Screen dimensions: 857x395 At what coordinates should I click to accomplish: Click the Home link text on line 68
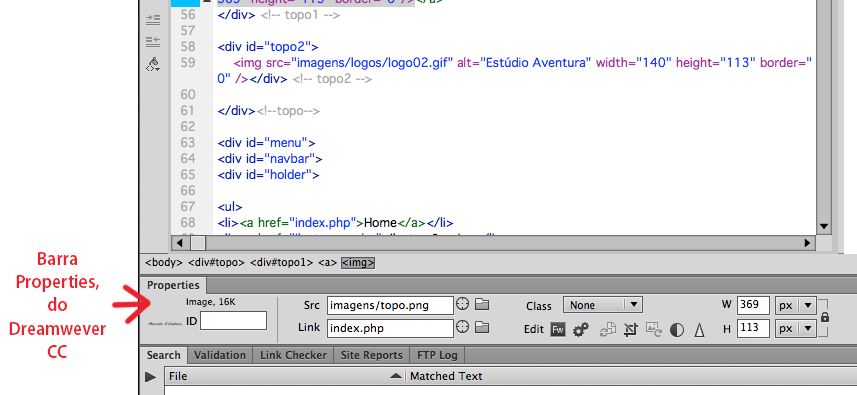tap(380, 223)
